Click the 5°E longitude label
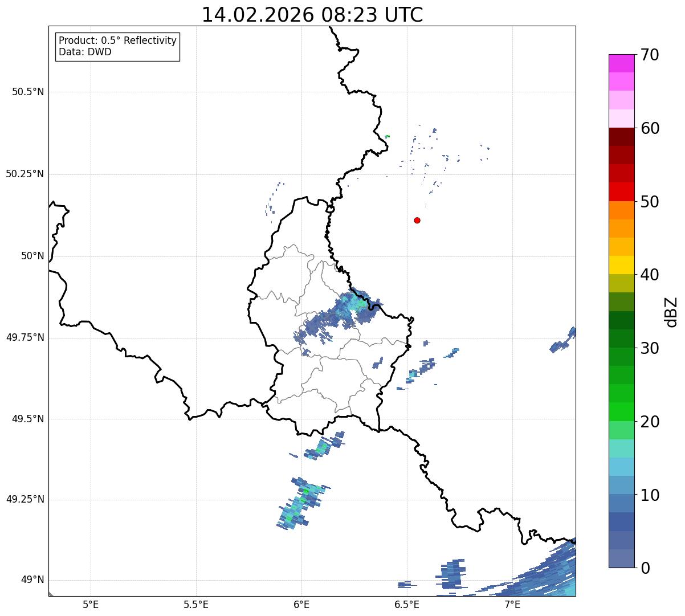This screenshot has width=685, height=616. [91, 604]
